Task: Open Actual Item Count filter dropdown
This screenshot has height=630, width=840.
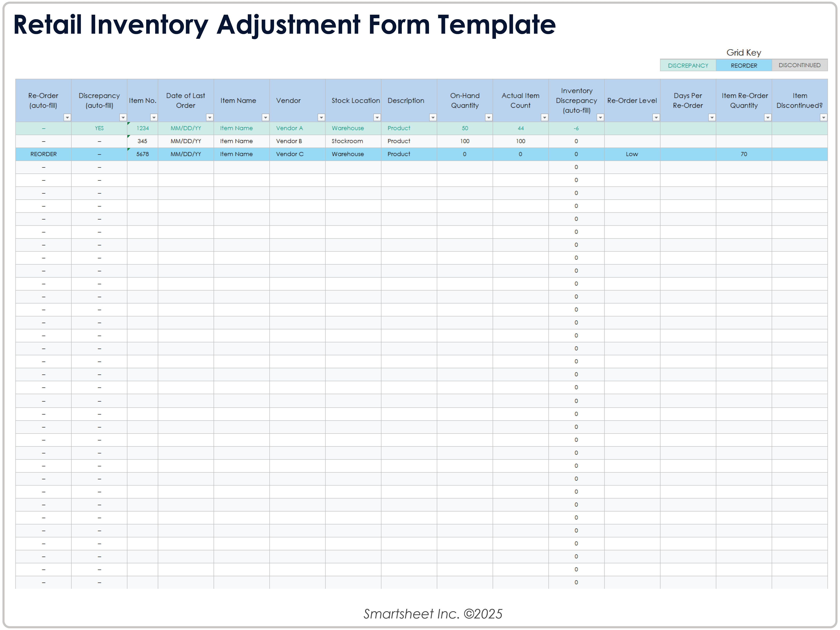Action: pyautogui.click(x=544, y=118)
